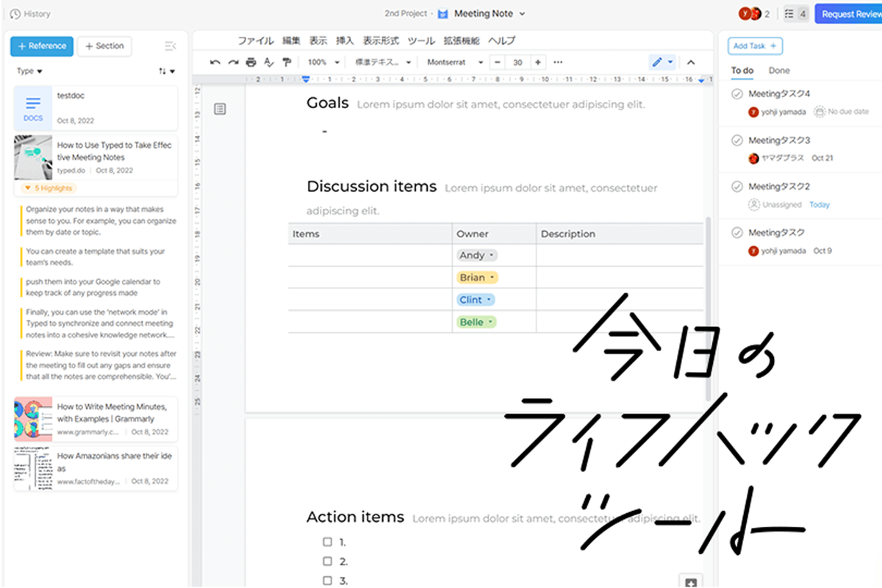Open the Owner dropdown labeled Andy
This screenshot has height=588, width=882.
[x=476, y=254]
